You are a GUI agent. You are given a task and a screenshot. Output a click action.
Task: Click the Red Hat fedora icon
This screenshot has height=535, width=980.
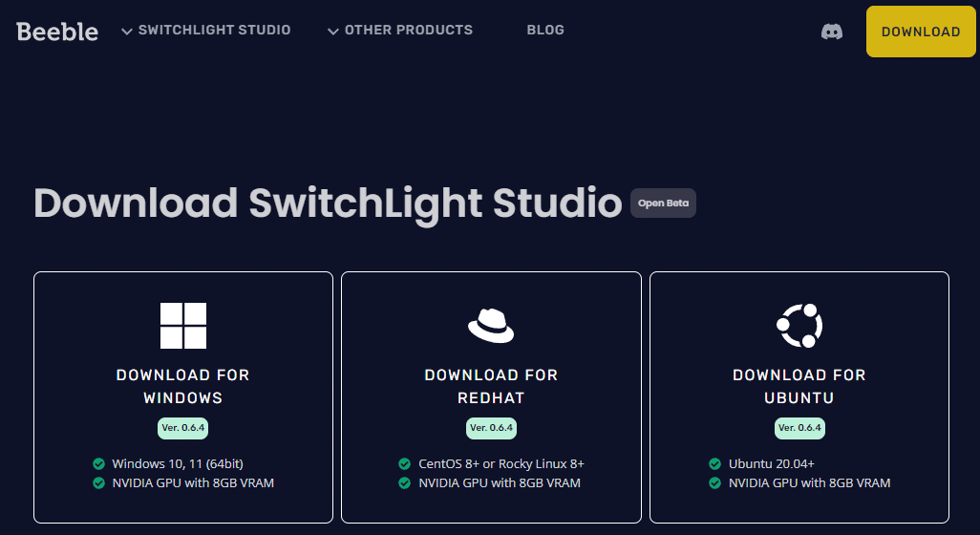pos(491,326)
